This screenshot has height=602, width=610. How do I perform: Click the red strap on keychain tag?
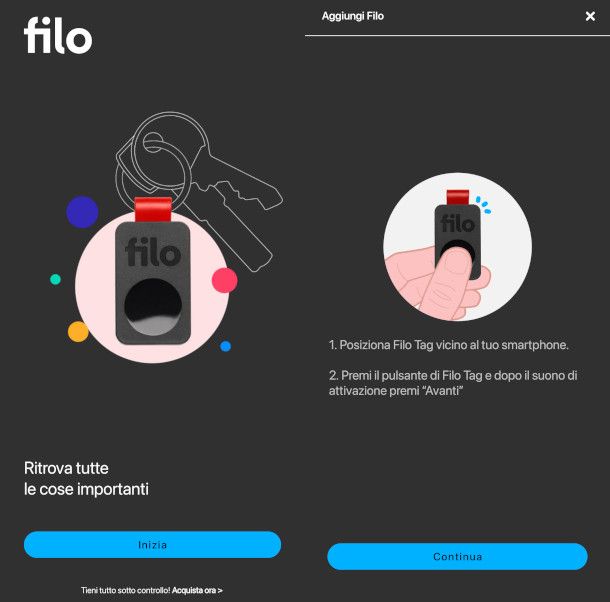point(153,210)
